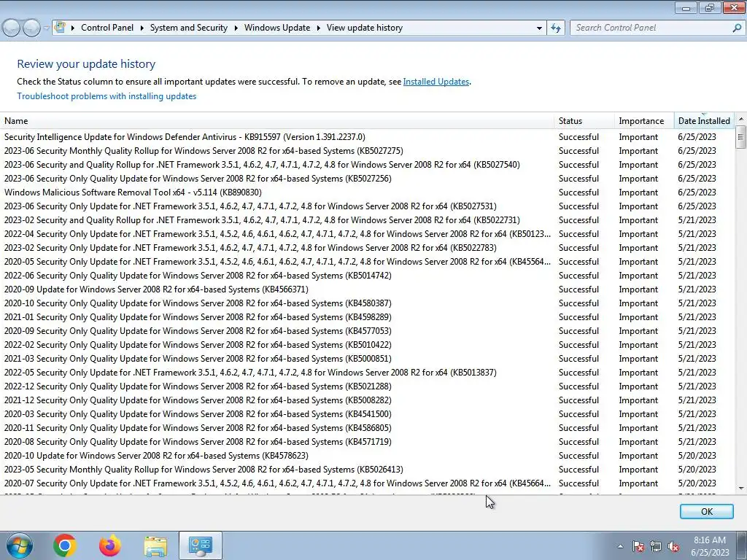Select the KB5027275 Monthly Quality Rollup row

pyautogui.click(x=367, y=151)
